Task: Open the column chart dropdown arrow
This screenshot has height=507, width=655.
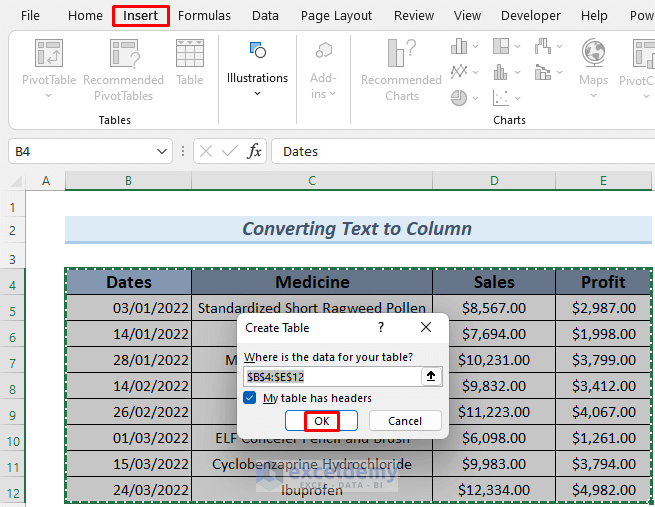Action: click(475, 46)
